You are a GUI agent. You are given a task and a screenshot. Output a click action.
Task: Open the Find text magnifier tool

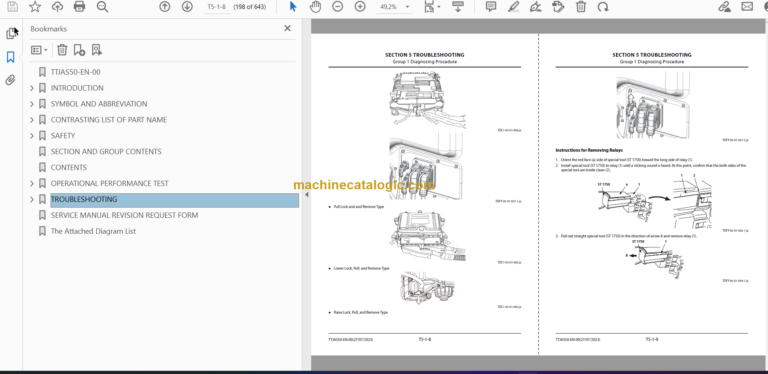pyautogui.click(x=102, y=7)
